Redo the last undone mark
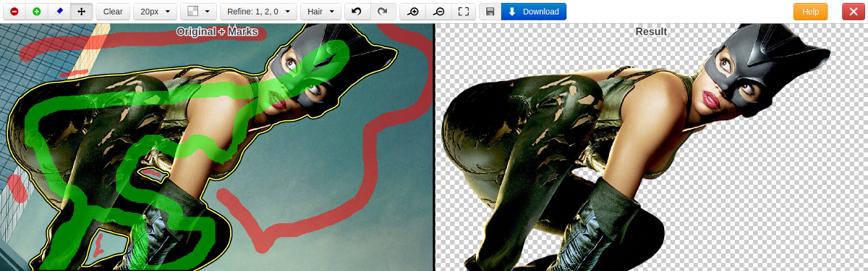The image size is (868, 271). 383,12
